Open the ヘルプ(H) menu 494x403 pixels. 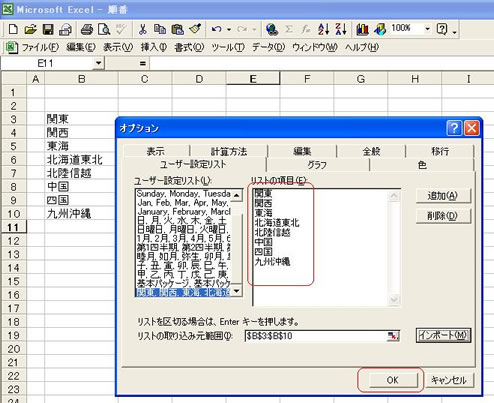coord(362,47)
